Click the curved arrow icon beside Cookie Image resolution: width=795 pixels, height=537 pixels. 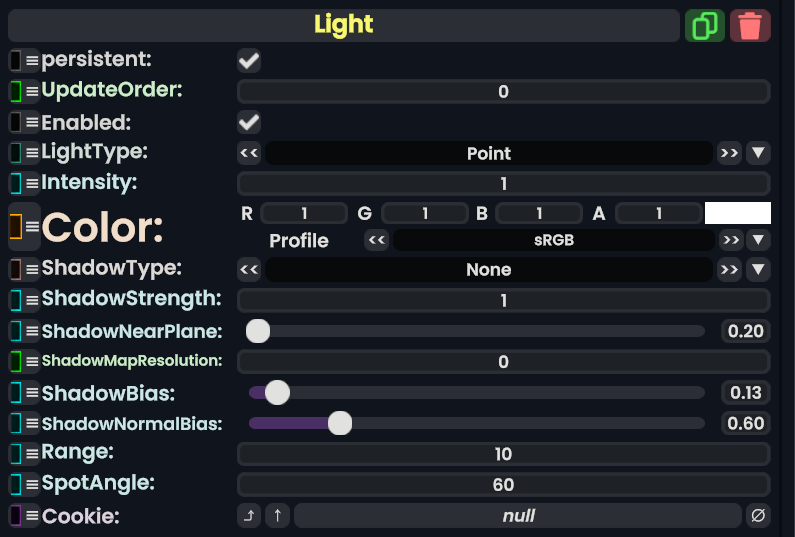249,516
